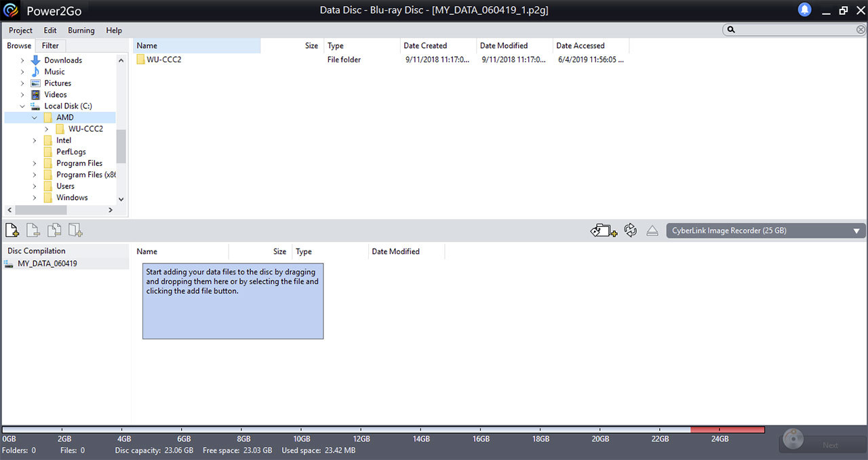Click the Add files button in disc toolbar
This screenshot has height=460, width=868.
pyautogui.click(x=12, y=230)
